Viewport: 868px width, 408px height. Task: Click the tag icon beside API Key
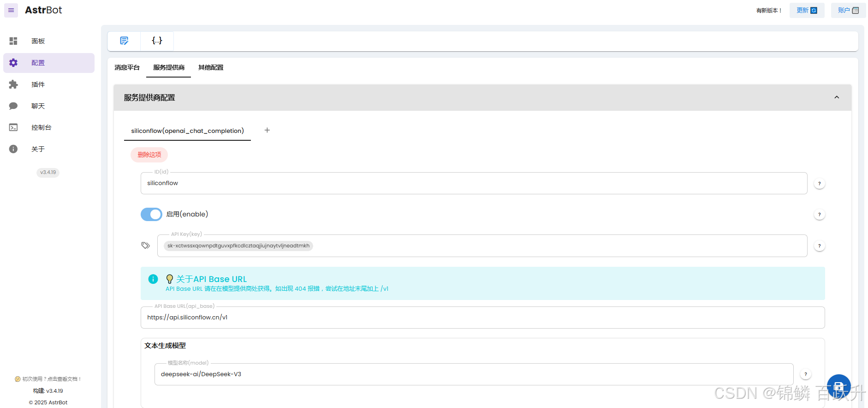pos(146,246)
